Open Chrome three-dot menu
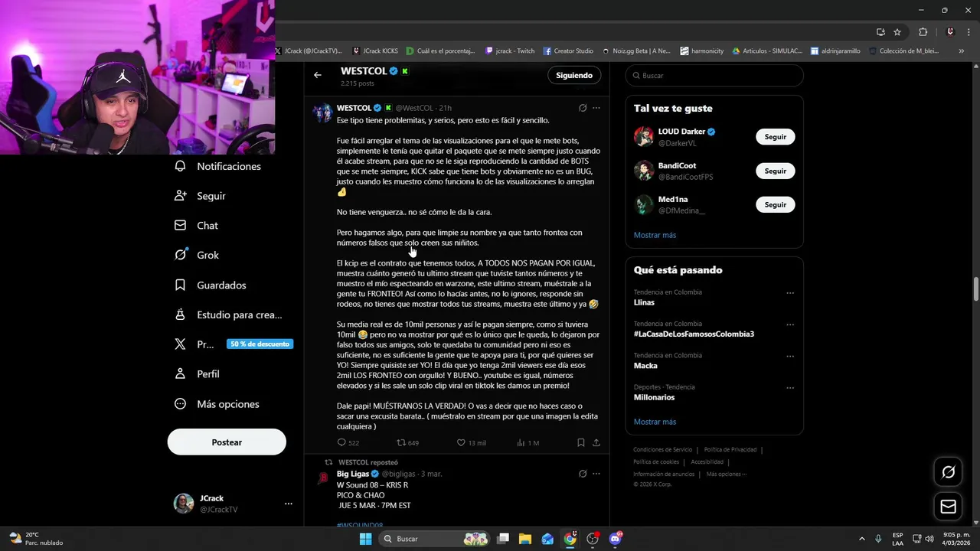 click(x=967, y=32)
